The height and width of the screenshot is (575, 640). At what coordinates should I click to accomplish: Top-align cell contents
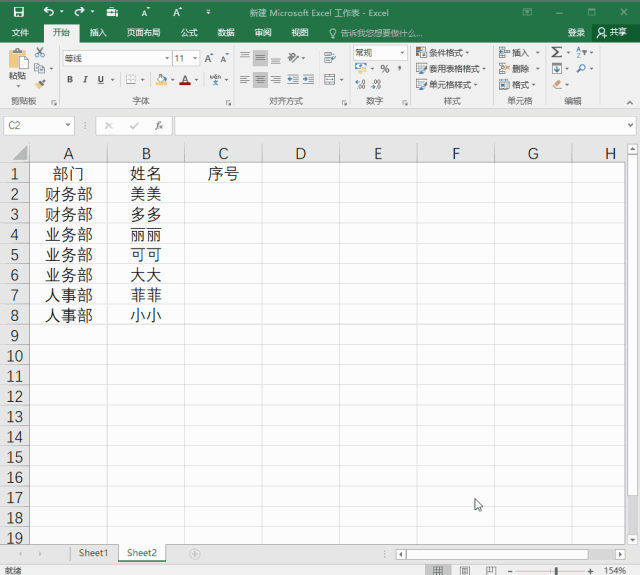[x=244, y=58]
